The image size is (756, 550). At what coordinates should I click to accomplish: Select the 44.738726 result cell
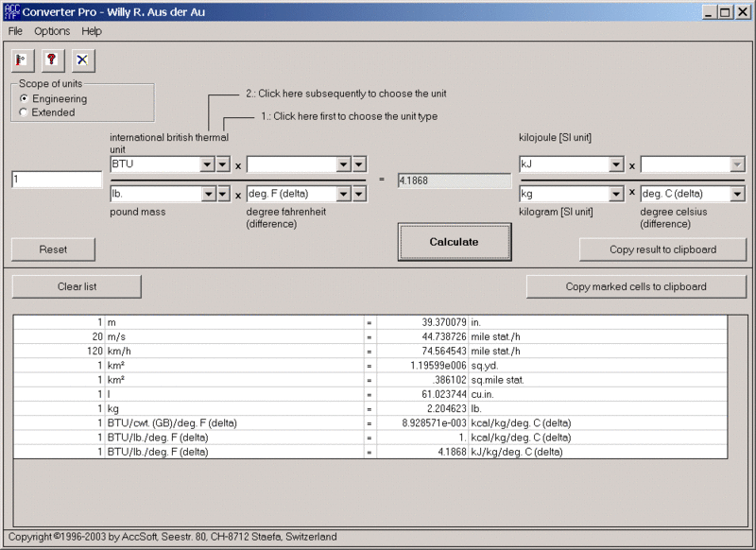pyautogui.click(x=422, y=337)
